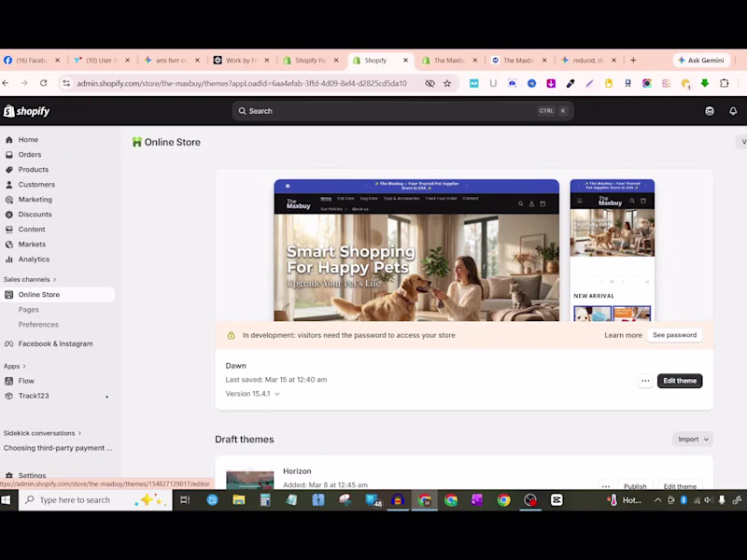747x560 pixels.
Task: Click the See password button
Action: point(674,335)
